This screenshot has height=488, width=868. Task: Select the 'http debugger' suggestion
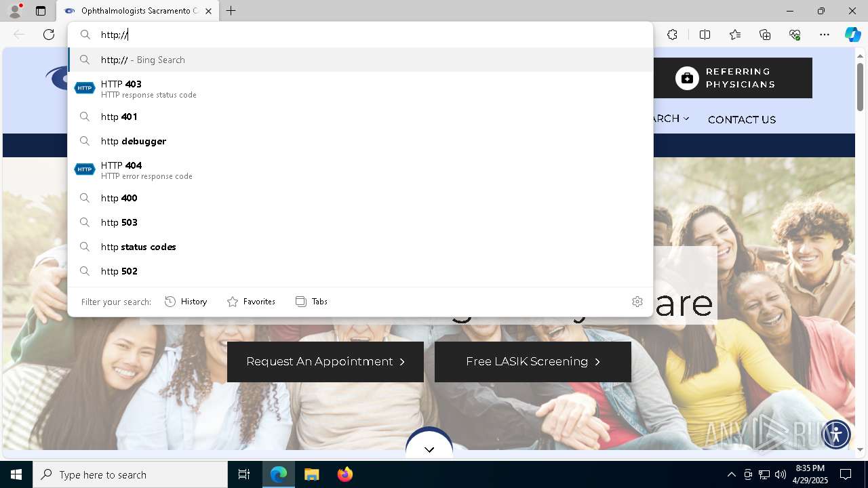(360, 141)
